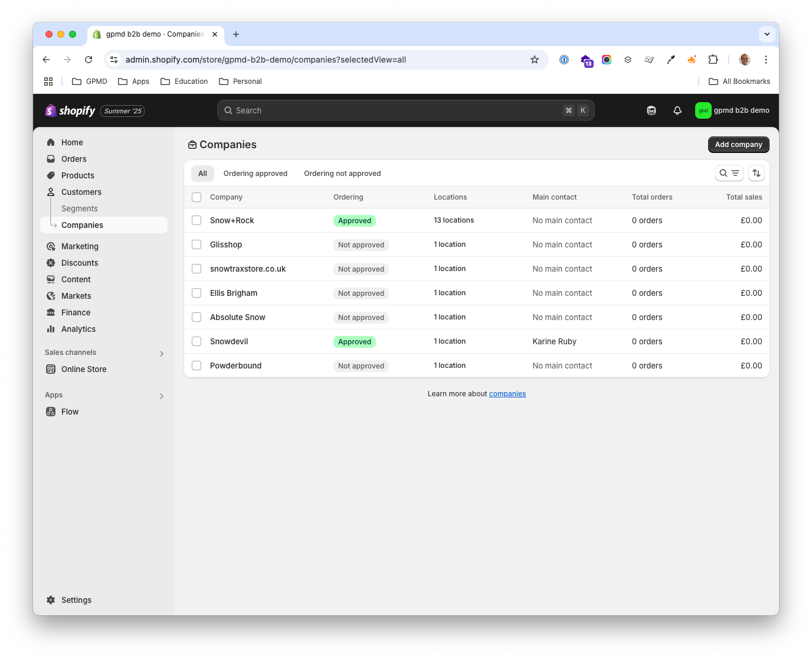Open the Personal bookmarks folder
This screenshot has width=812, height=659.
pyautogui.click(x=240, y=81)
